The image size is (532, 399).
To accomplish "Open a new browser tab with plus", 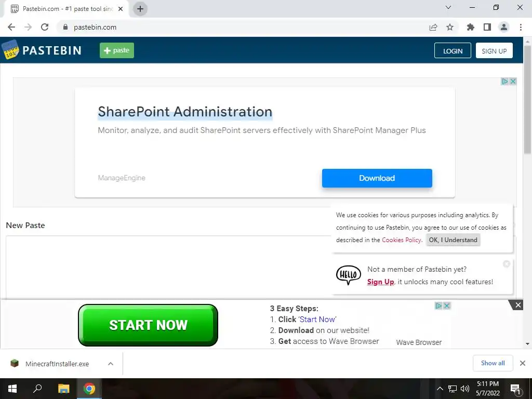I will pos(140,9).
